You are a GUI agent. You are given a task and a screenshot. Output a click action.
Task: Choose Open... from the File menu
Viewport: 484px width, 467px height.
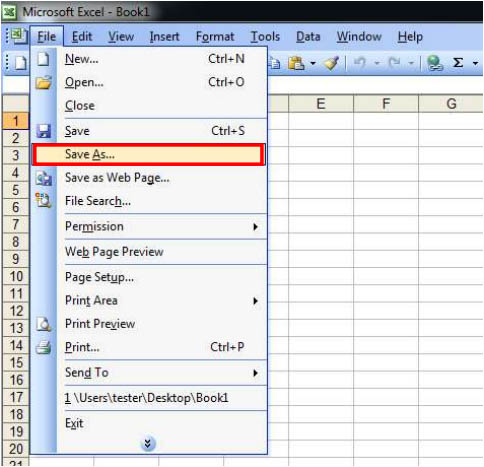149,82
